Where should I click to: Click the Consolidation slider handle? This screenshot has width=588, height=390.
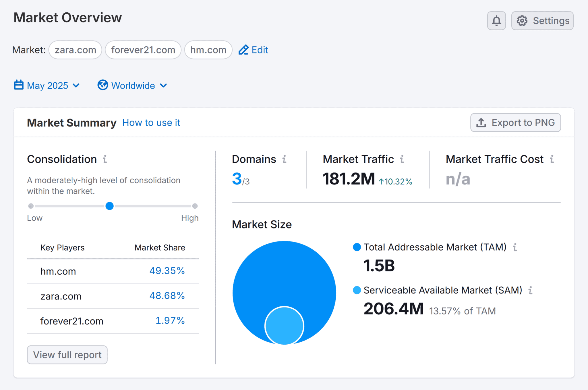(109, 206)
